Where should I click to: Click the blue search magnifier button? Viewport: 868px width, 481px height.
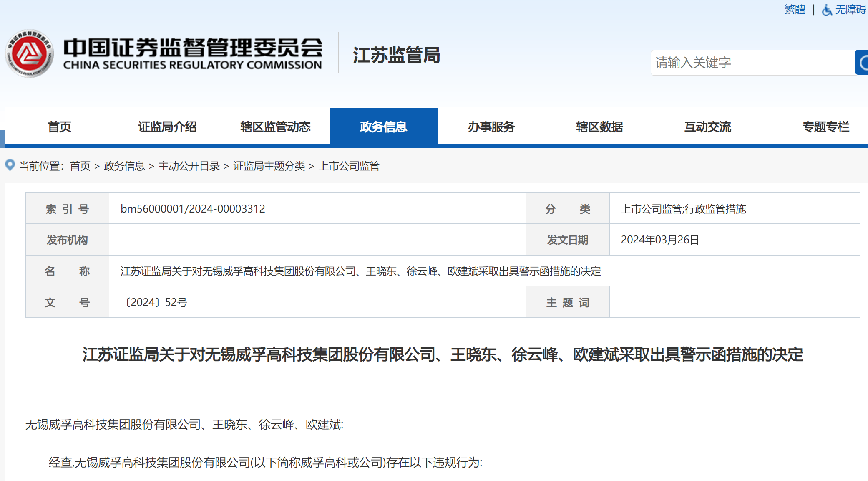(862, 63)
